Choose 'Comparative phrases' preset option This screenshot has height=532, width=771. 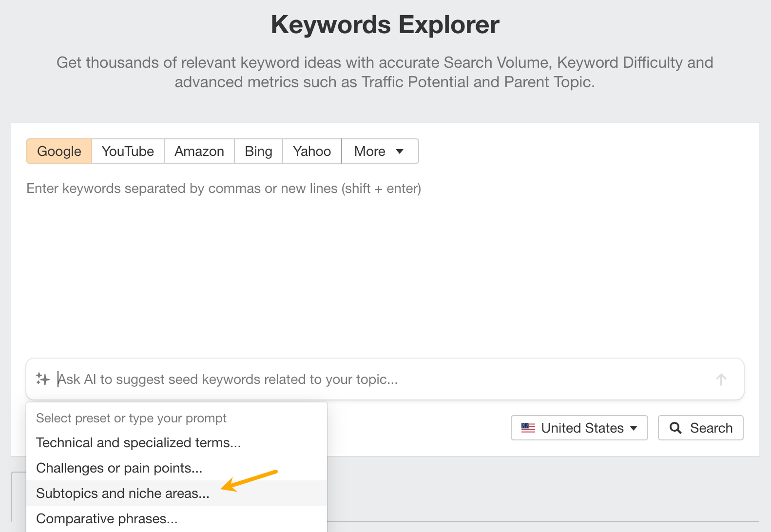coord(106,518)
